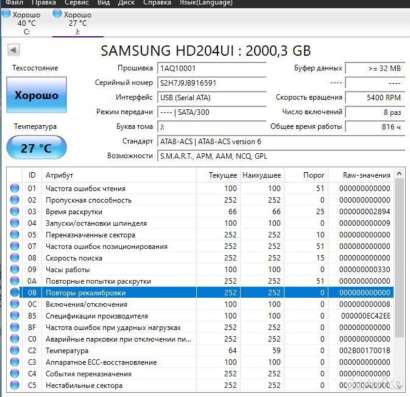The image size is (410, 397).
Task: Click the previous disk arrow button
Action: click(14, 50)
